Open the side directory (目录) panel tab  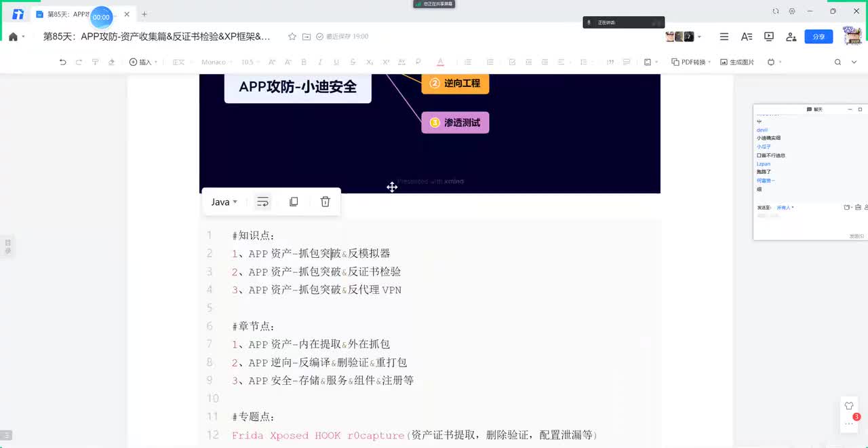point(8,246)
